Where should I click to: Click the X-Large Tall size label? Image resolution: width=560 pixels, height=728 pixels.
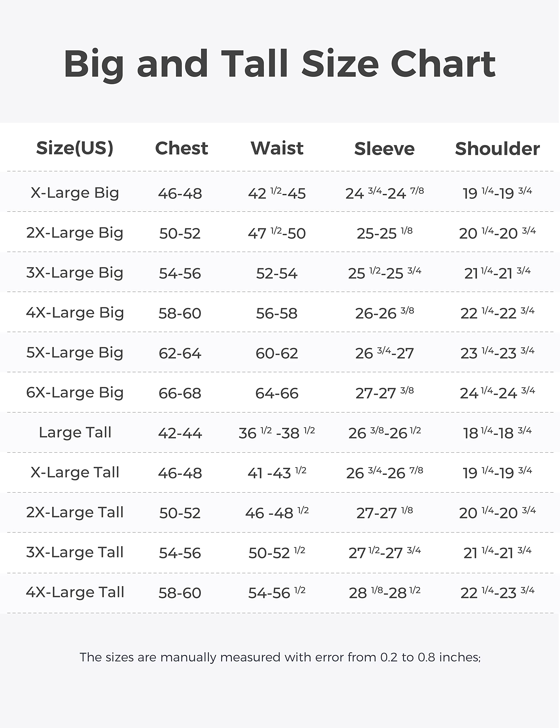point(75,472)
